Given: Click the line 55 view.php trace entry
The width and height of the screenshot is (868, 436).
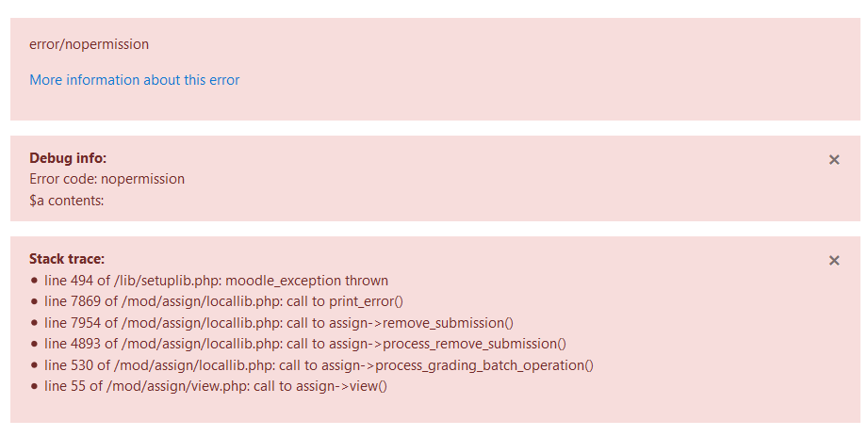Looking at the screenshot, I should pyautogui.click(x=215, y=386).
